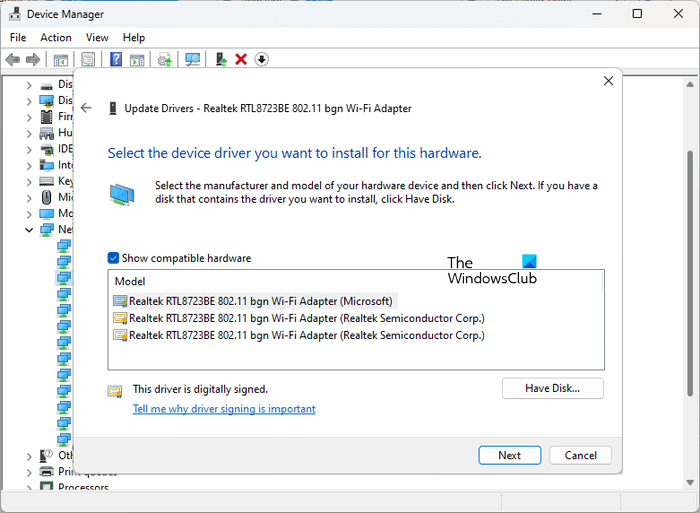The height and width of the screenshot is (513, 700).
Task: Click the toolbar Back arrow in Device Manager
Action: pyautogui.click(x=13, y=60)
